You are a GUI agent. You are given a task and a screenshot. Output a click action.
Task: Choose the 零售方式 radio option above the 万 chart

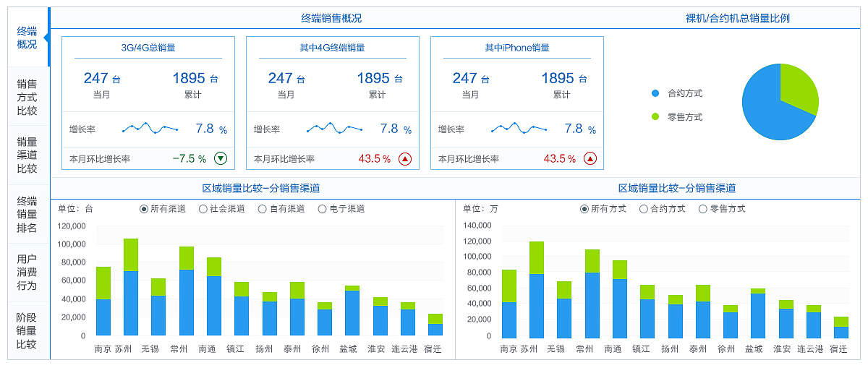coord(703,209)
